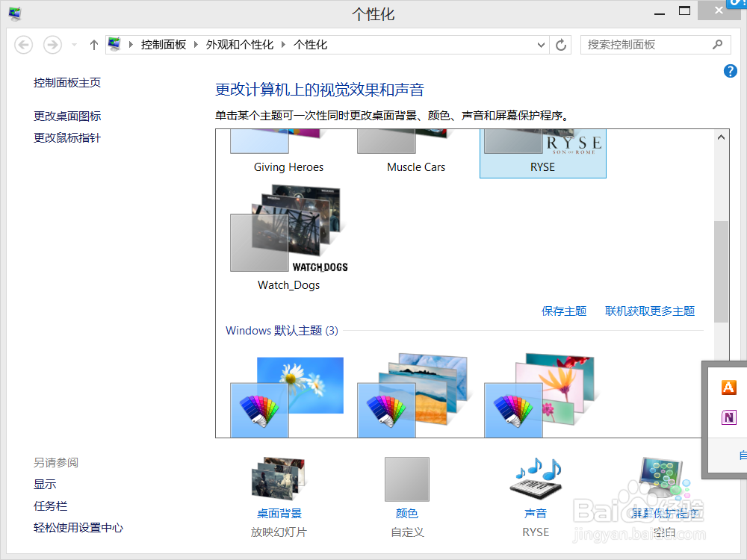This screenshot has width=747, height=560.
Task: Click the 声音 label link
Action: tap(536, 514)
